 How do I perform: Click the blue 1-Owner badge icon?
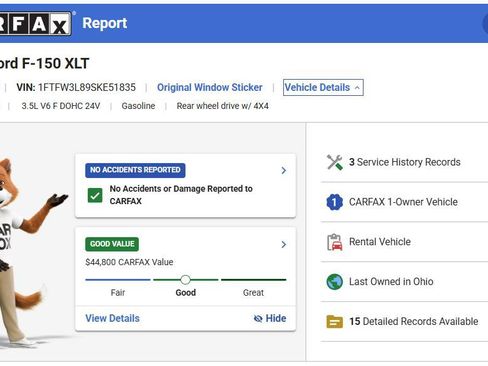[334, 202]
